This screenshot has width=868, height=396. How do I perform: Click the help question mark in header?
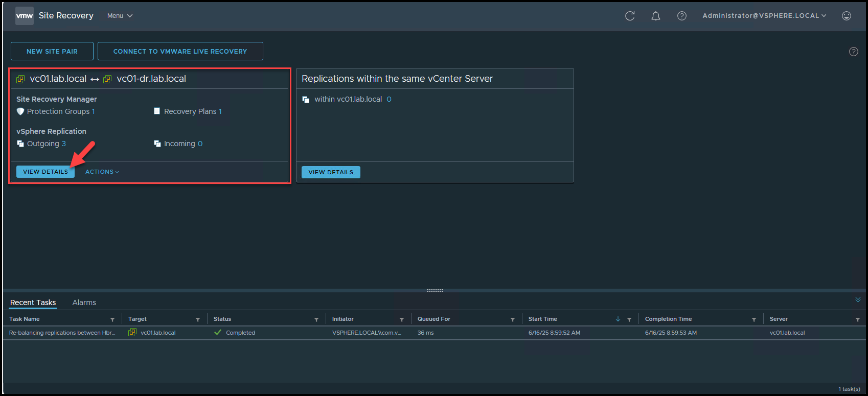coord(681,16)
